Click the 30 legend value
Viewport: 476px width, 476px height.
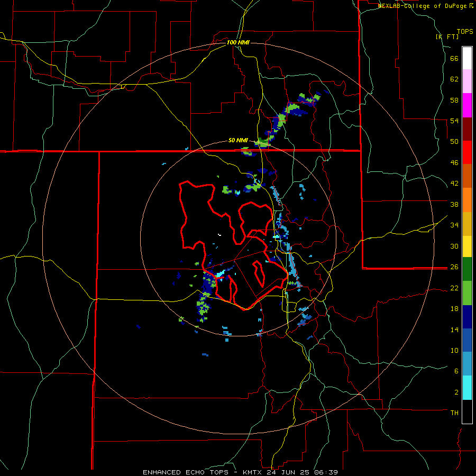tap(454, 246)
